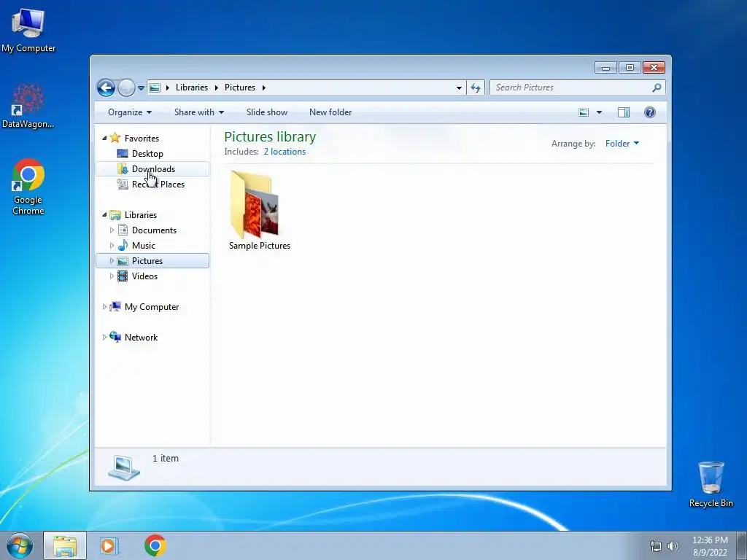Create a New folder
This screenshot has width=747, height=560.
330,112
